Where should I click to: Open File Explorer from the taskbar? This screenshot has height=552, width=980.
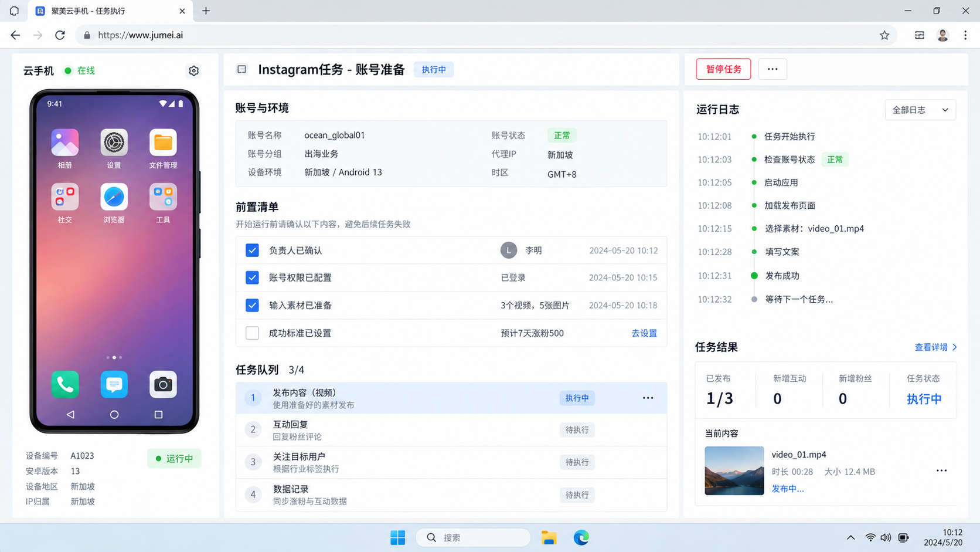point(549,537)
